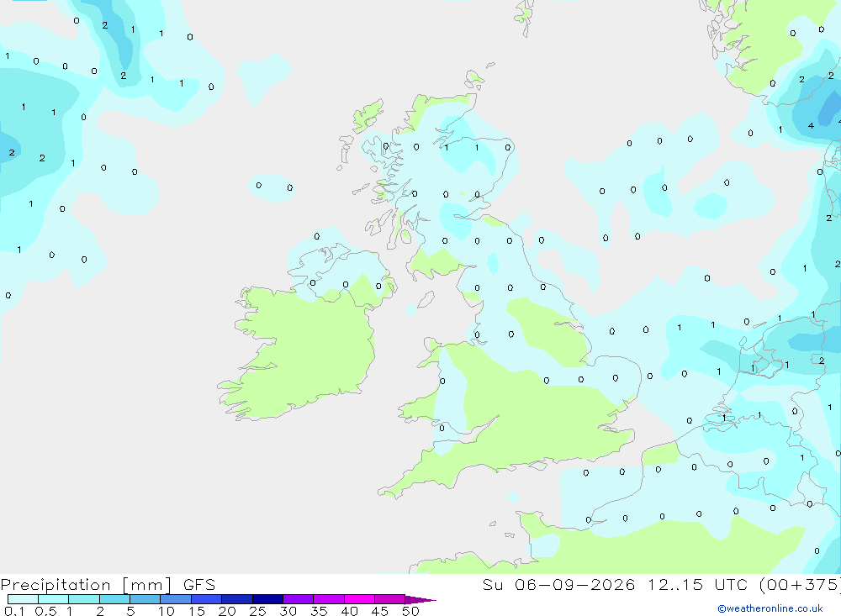Image resolution: width=841 pixels, height=616 pixels.
Task: Click the '45' legend scale label
Action: point(380,611)
